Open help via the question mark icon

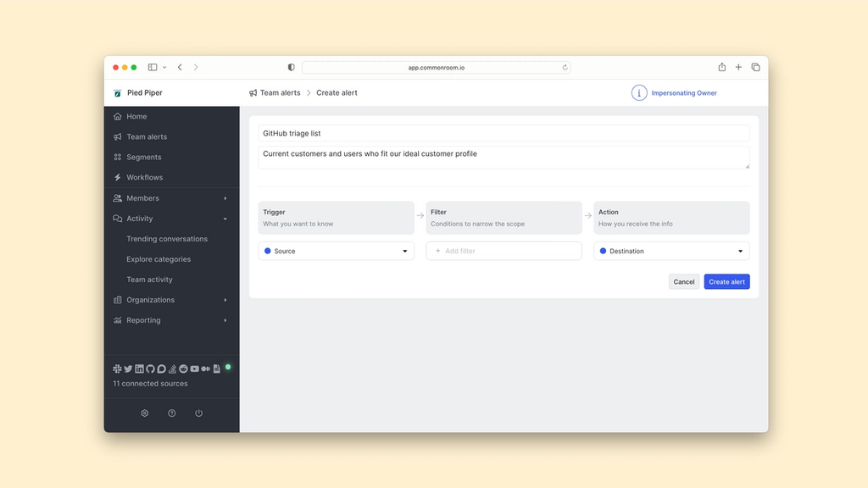(x=171, y=413)
